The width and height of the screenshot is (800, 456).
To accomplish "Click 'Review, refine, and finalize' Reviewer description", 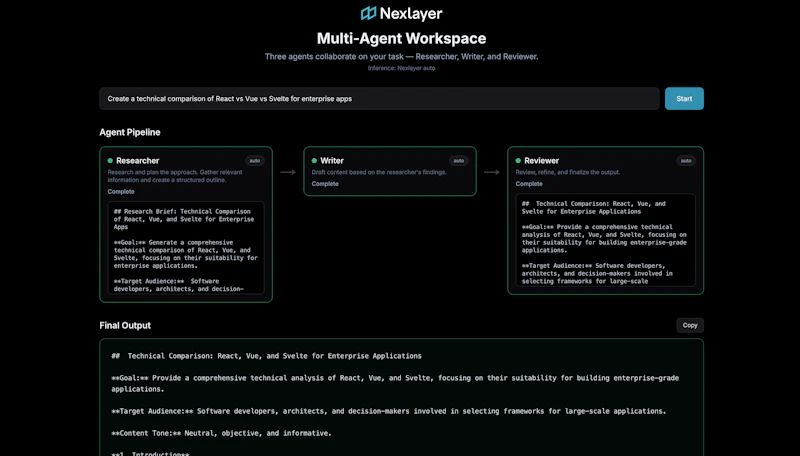I will (x=568, y=172).
